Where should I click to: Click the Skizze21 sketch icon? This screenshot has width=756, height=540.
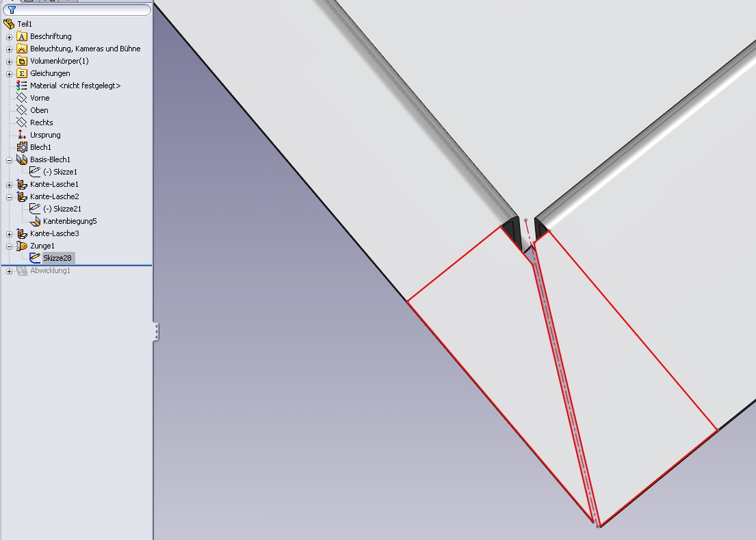click(x=35, y=209)
